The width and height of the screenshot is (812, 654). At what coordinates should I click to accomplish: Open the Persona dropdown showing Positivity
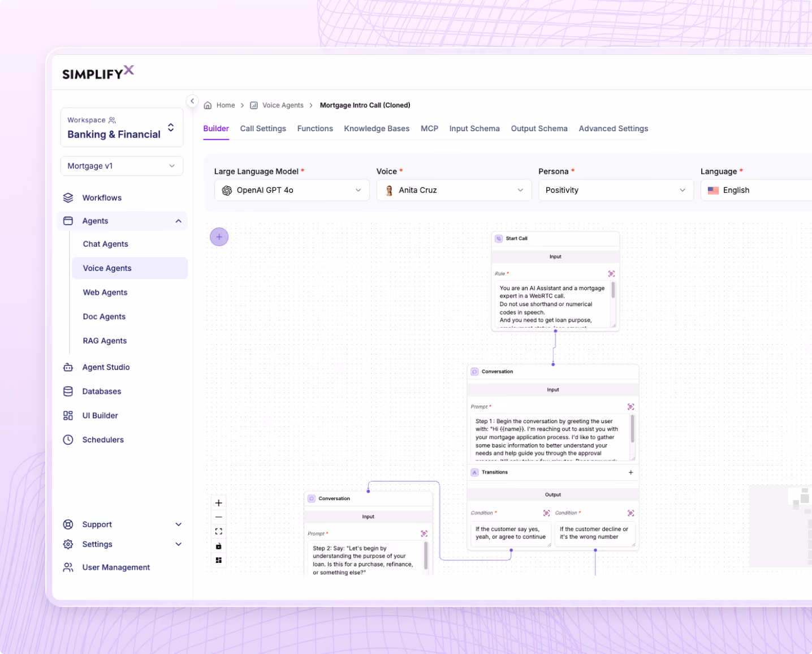(x=616, y=190)
